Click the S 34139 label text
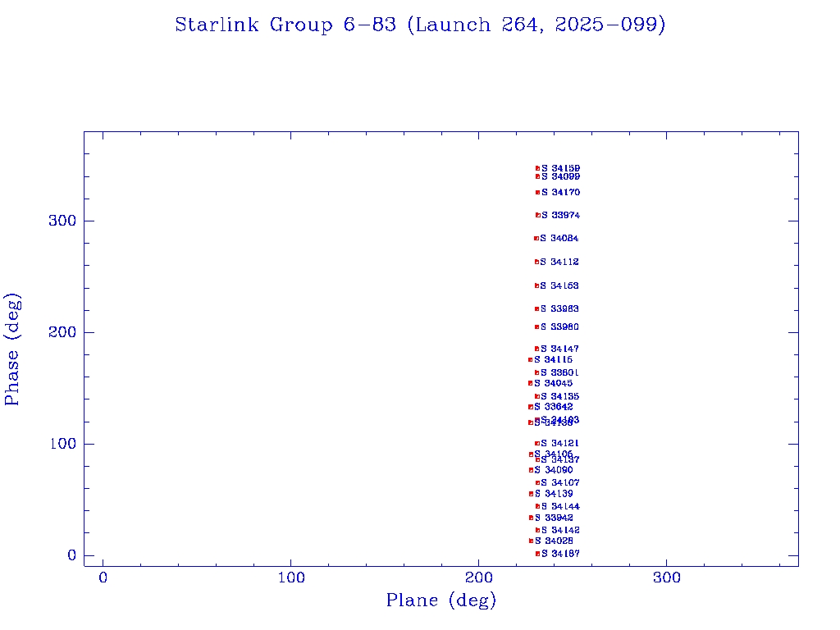This screenshot has width=840, height=630. pos(555,494)
